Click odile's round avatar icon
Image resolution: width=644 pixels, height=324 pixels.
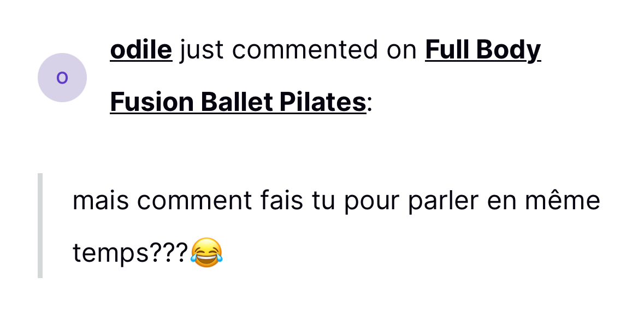pos(62,77)
